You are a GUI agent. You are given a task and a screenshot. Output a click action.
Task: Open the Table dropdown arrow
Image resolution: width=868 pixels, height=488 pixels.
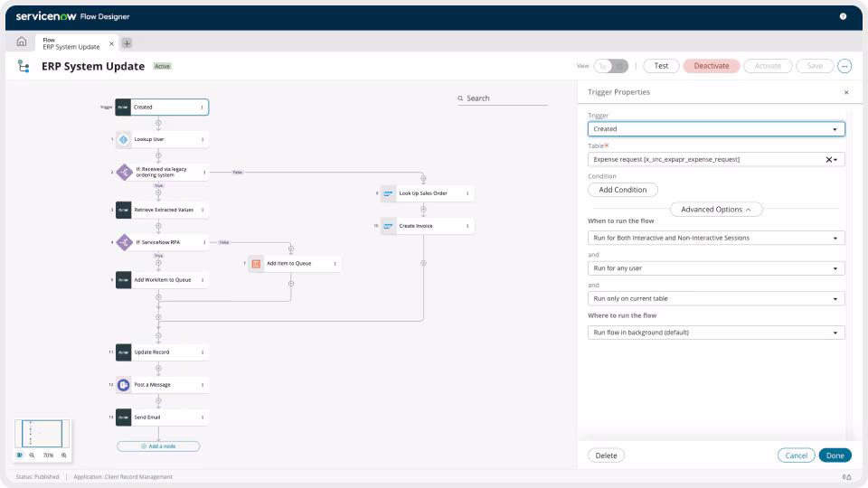[835, 160]
